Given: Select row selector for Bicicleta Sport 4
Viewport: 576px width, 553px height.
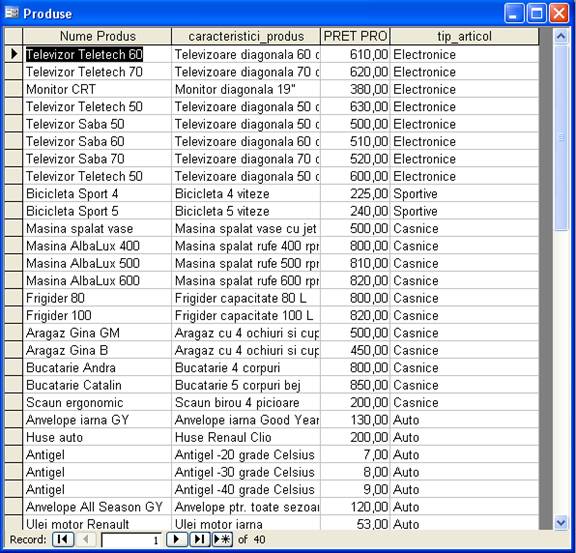Looking at the screenshot, I should (x=13, y=193).
